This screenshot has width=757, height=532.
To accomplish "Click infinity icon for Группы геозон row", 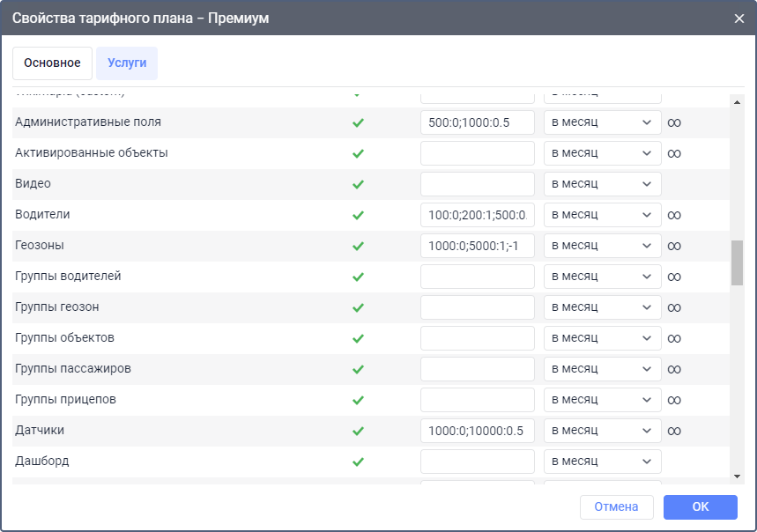I will click(674, 307).
